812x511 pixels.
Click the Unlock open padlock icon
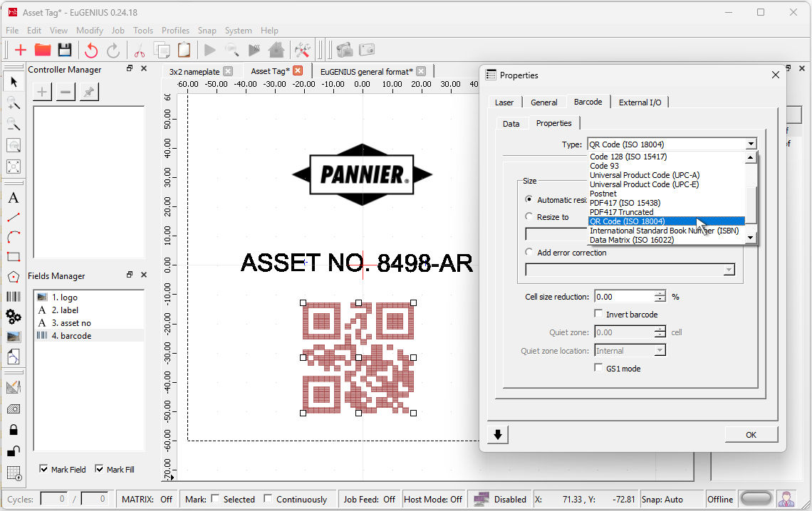[14, 451]
